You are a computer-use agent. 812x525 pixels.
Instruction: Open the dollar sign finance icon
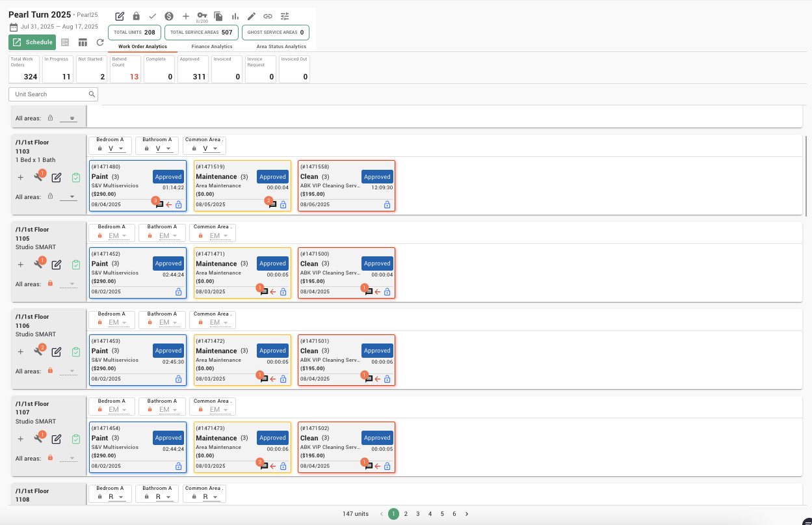tap(169, 16)
